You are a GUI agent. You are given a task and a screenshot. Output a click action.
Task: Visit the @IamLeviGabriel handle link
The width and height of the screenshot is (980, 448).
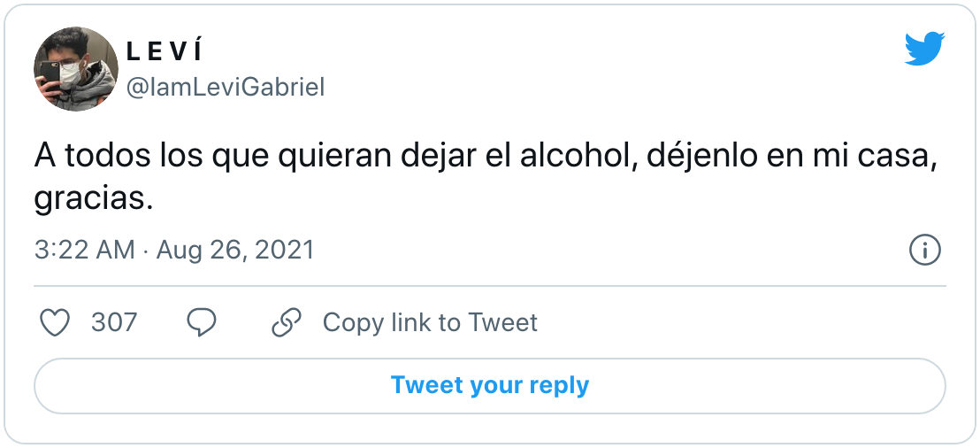click(226, 88)
